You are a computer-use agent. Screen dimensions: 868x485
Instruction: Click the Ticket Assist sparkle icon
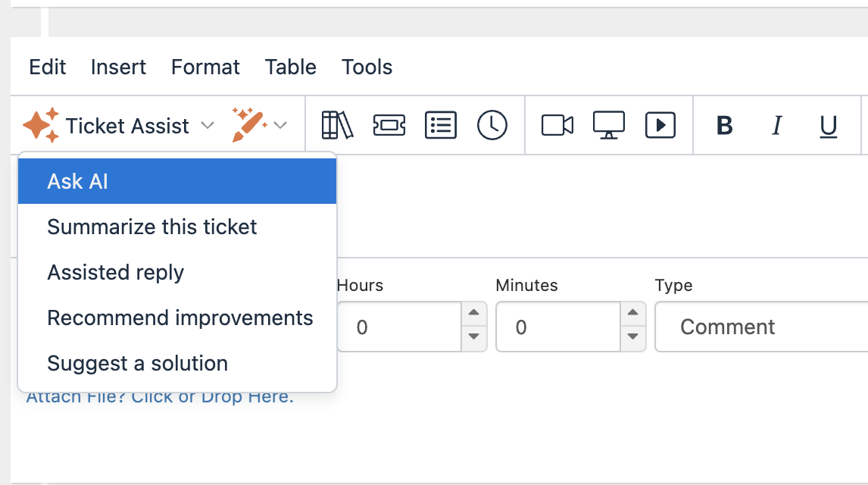41,125
